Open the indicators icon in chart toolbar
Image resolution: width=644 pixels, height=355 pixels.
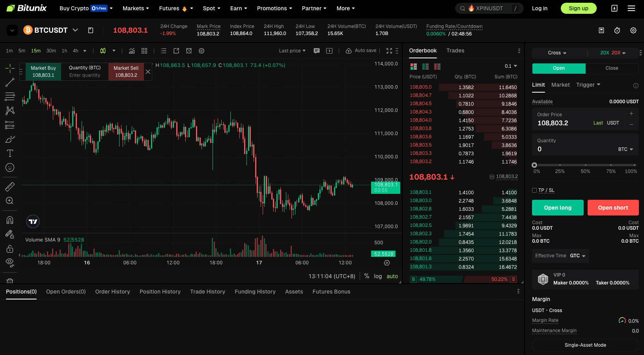tap(132, 51)
